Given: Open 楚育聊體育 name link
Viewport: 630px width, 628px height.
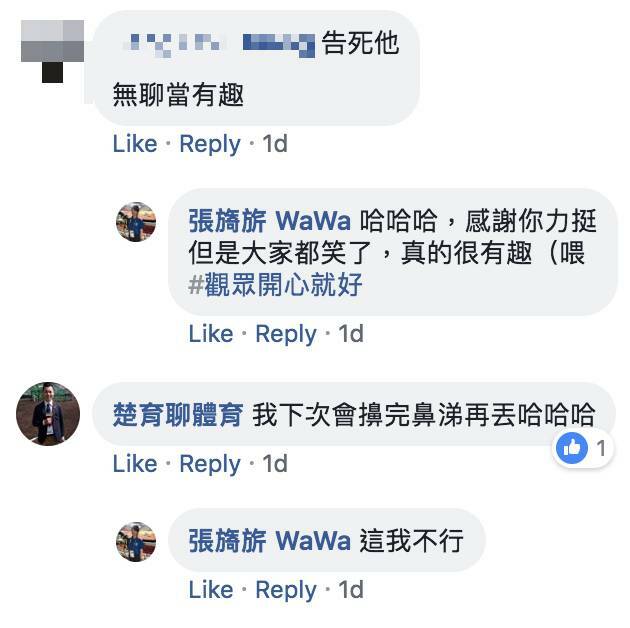Looking at the screenshot, I should pos(178,415).
